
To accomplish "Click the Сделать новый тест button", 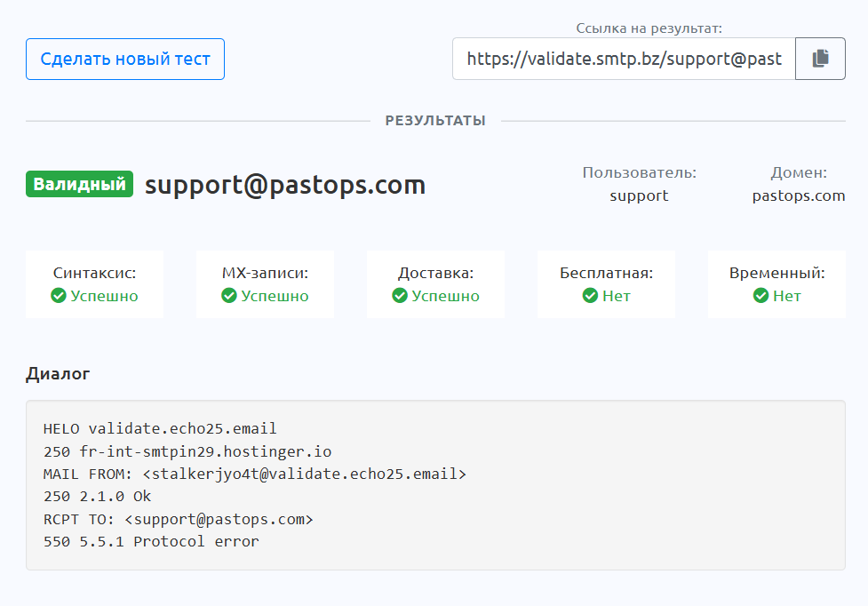I will pyautogui.click(x=125, y=60).
